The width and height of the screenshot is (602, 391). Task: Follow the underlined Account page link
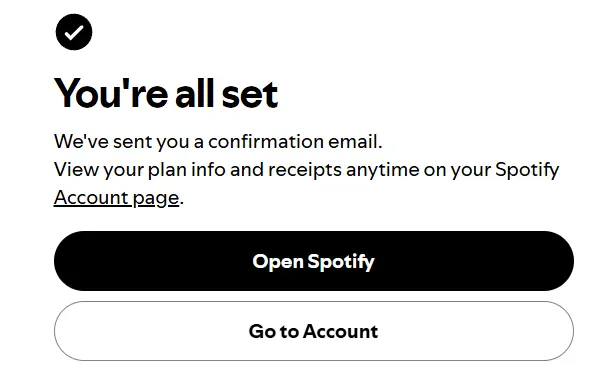[116, 199]
